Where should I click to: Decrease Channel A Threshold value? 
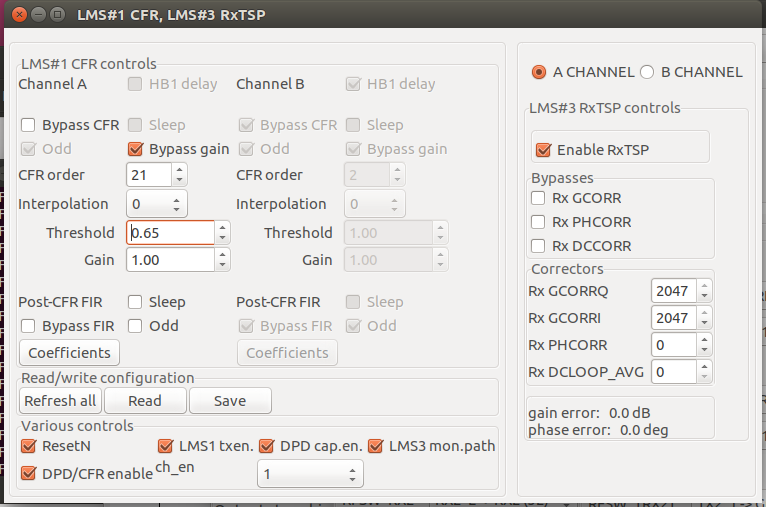click(222, 238)
